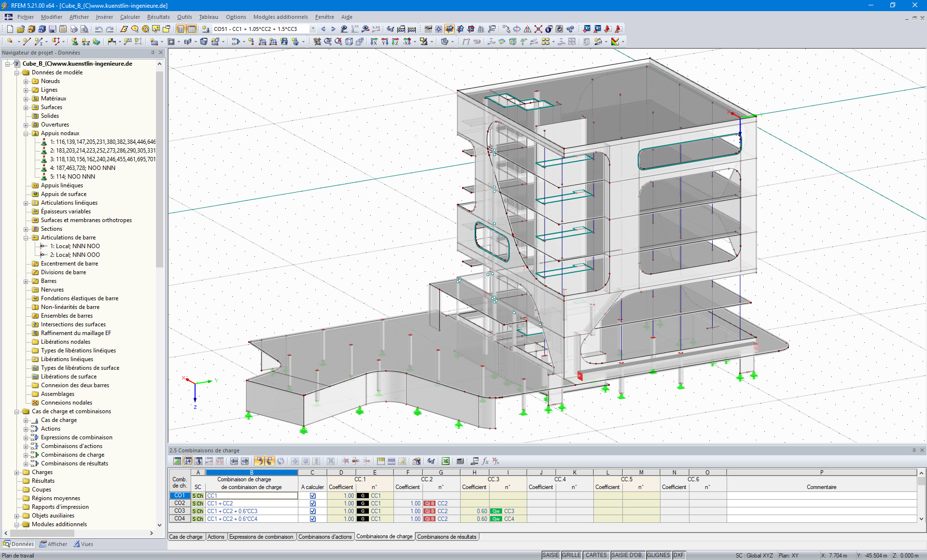Screen dimensions: 927x560
Task: Click the fx formula icon in table toolbar
Action: tap(485, 461)
